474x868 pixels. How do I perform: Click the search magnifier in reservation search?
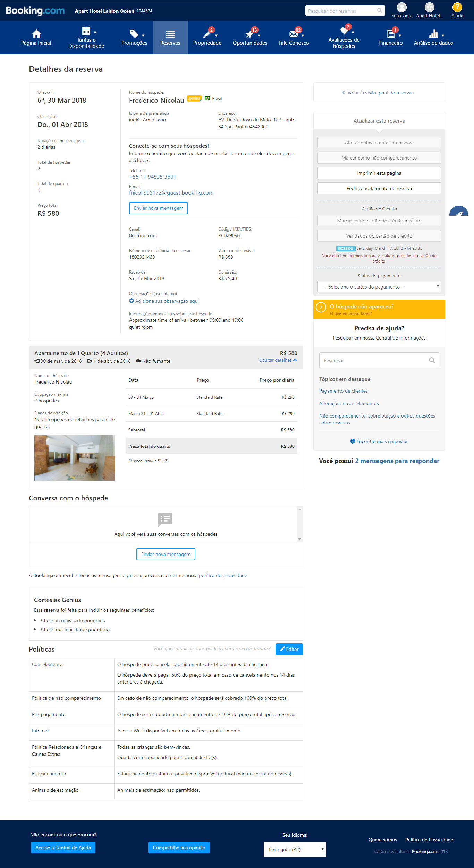point(380,11)
